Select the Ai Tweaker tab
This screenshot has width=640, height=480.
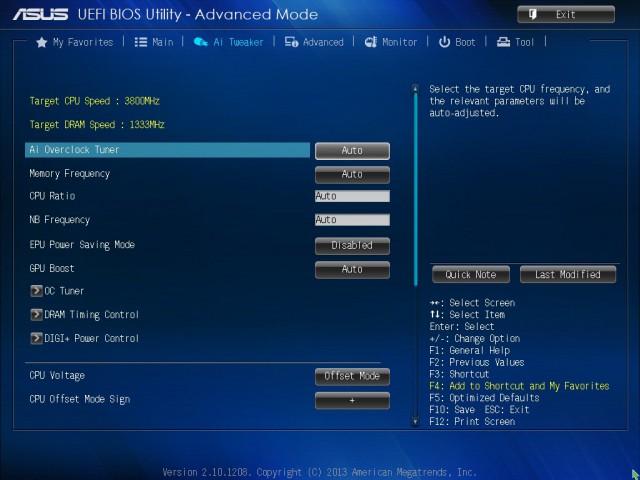click(228, 42)
